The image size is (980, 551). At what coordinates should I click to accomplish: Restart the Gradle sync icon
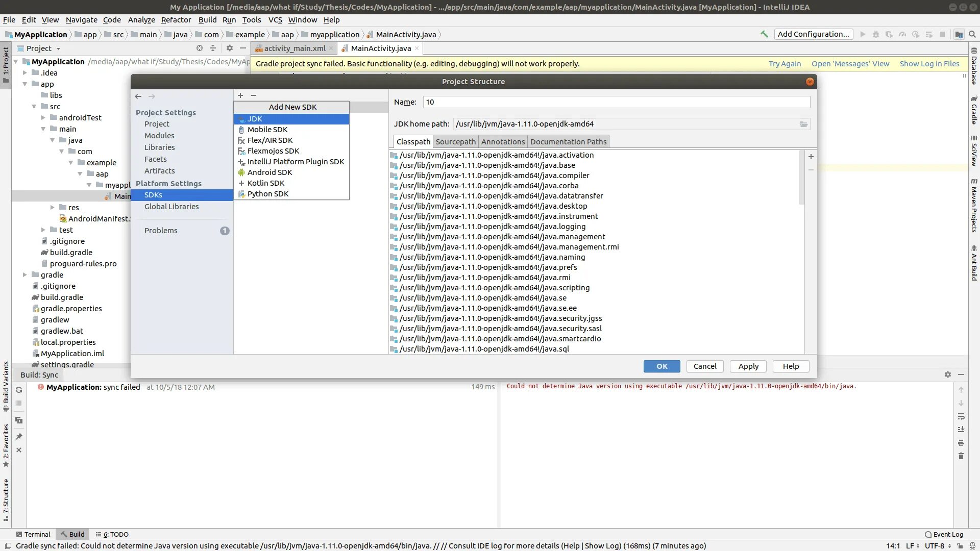(19, 390)
